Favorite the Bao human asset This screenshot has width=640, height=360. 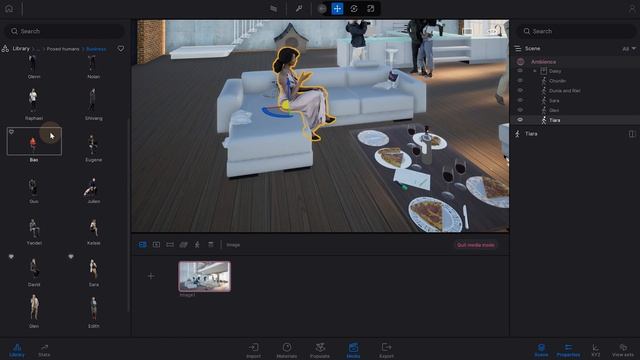coord(11,132)
